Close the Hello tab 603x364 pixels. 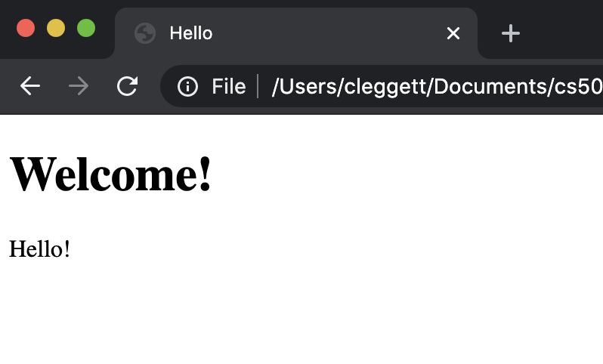tap(453, 33)
